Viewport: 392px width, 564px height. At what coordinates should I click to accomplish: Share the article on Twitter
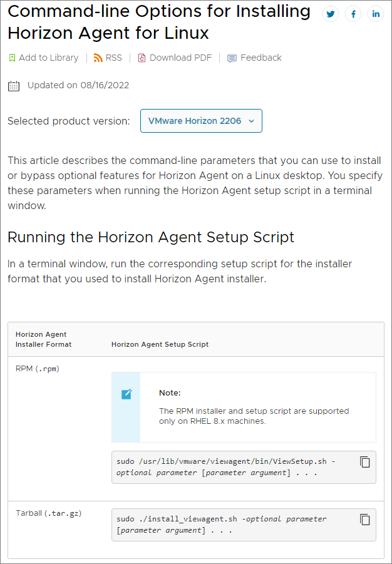[x=331, y=14]
